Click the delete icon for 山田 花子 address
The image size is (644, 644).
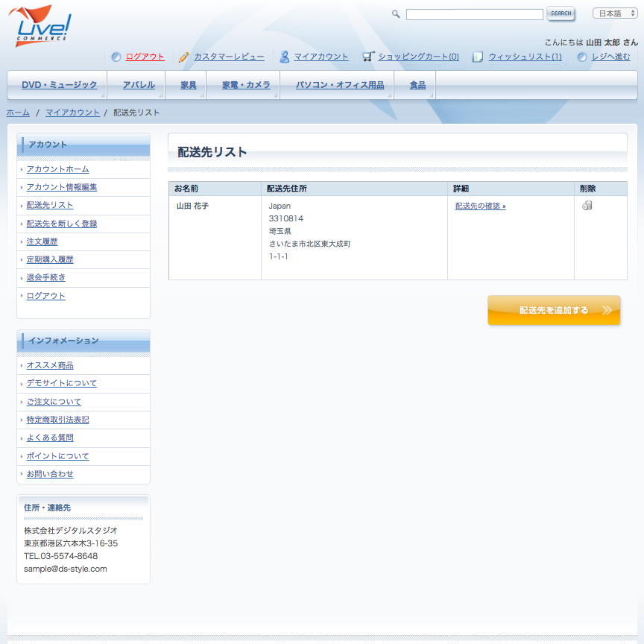587,206
